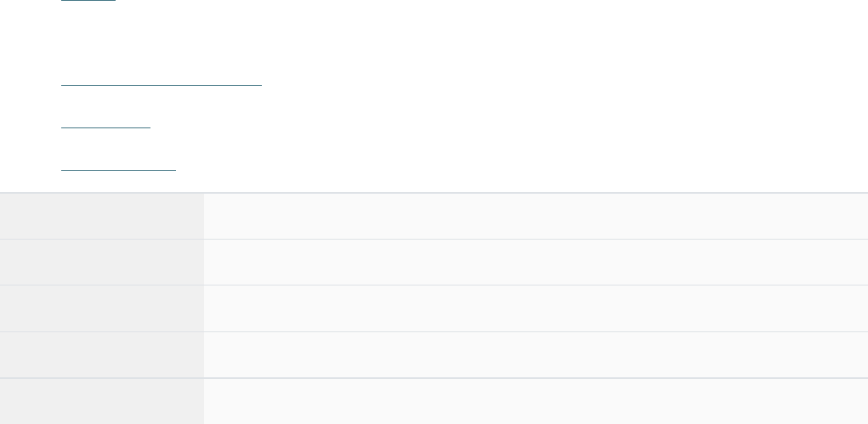The width and height of the screenshot is (868, 424).
Task: Click the partially visible underlined link at top
Action: (88, 1)
